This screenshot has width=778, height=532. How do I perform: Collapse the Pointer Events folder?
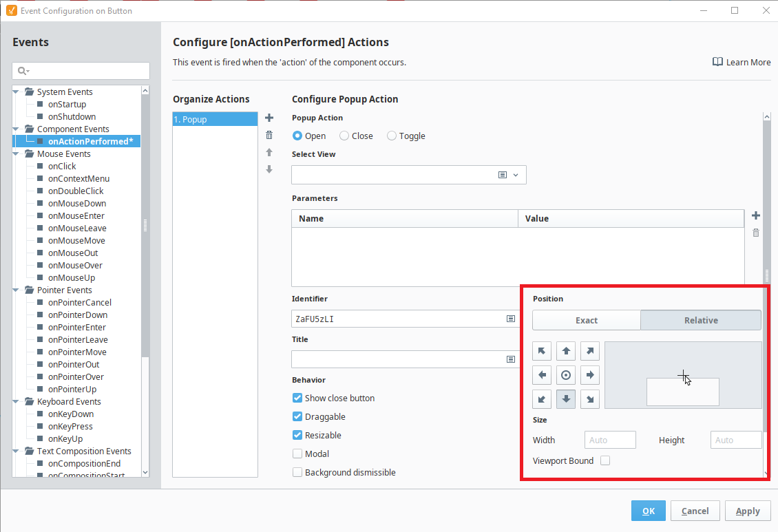click(x=16, y=290)
